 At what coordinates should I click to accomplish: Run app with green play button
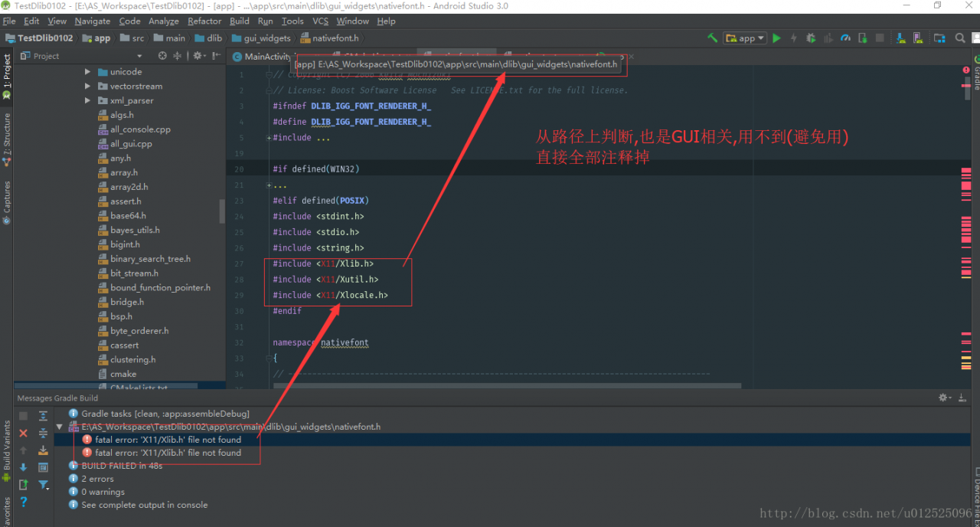point(776,38)
